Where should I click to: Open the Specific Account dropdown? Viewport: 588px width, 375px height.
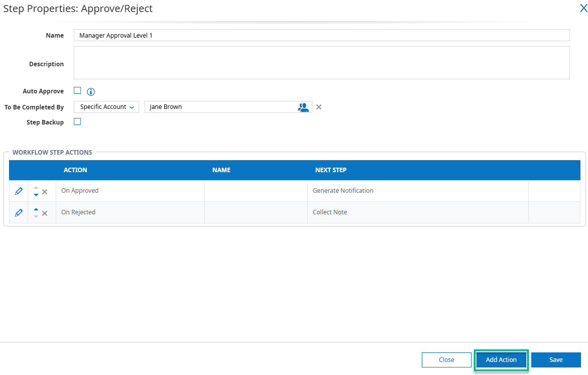tap(106, 107)
